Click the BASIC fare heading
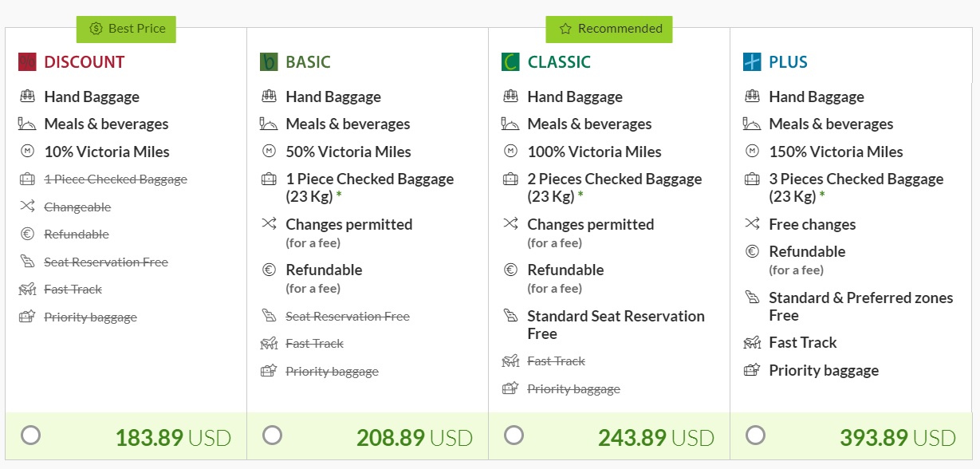 click(308, 62)
